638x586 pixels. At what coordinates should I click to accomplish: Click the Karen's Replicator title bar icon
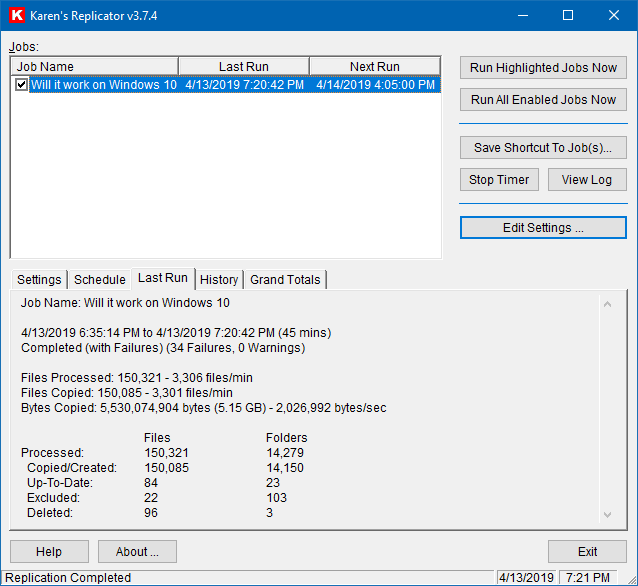(17, 16)
